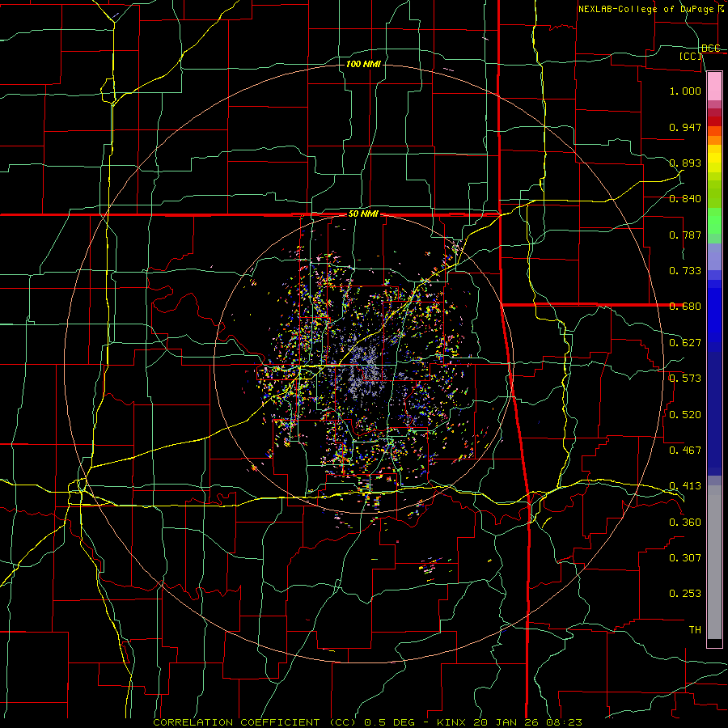Pick the red color bar segment
Viewport: 728px width, 728px height.
click(714, 121)
